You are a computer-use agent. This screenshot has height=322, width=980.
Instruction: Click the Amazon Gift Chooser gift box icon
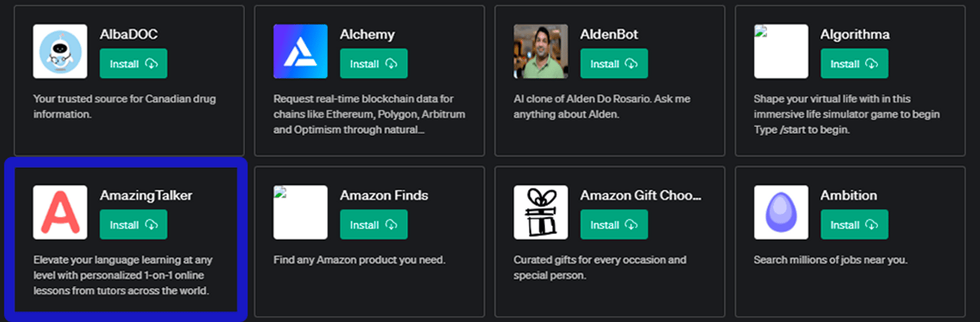pyautogui.click(x=541, y=212)
